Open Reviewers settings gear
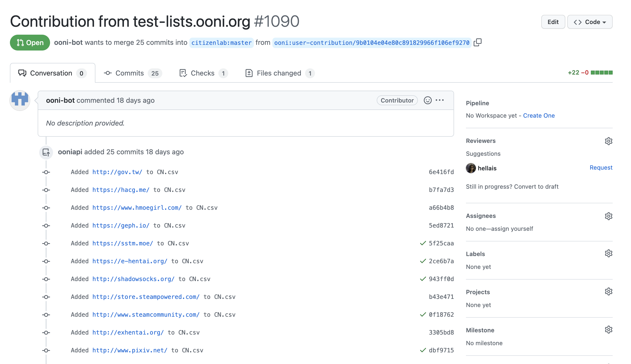Image resolution: width=631 pixels, height=364 pixels. pyautogui.click(x=608, y=141)
